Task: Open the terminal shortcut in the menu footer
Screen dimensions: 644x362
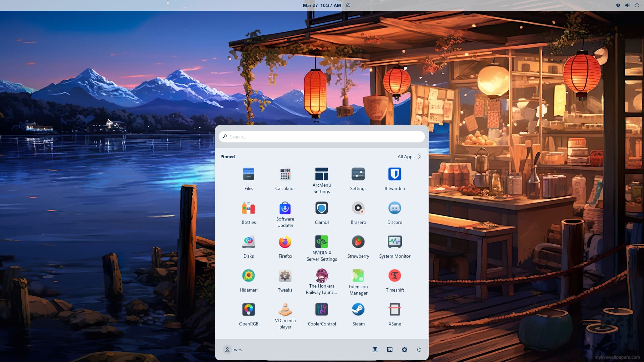Action: 389,350
